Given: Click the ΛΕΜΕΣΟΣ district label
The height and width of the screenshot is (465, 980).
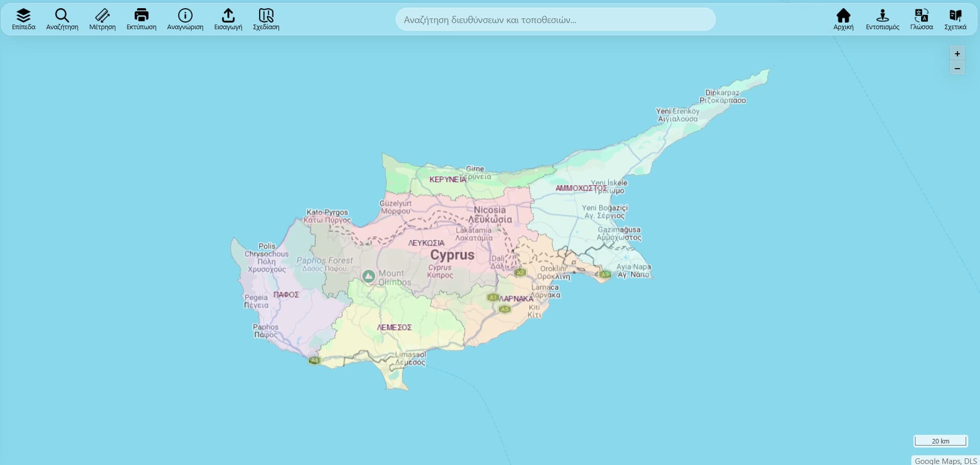Looking at the screenshot, I should (x=394, y=327).
